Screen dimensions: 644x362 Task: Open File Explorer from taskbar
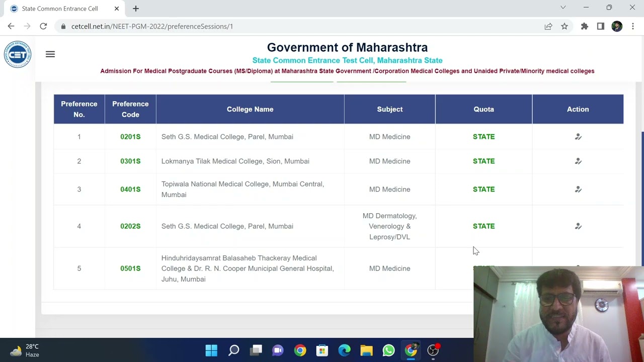click(366, 350)
